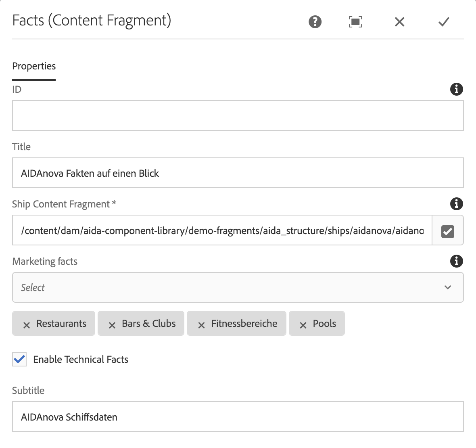Remove the Fitnessbereiche tag
Screen dimensions: 476x448
click(201, 325)
